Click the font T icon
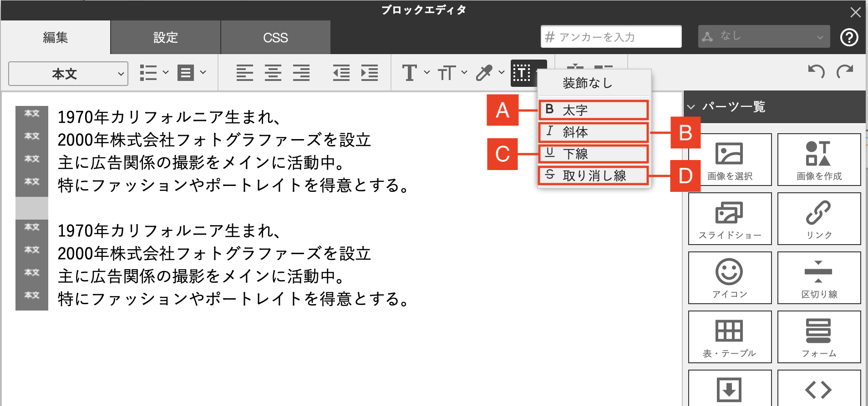868x406 pixels. click(x=410, y=73)
